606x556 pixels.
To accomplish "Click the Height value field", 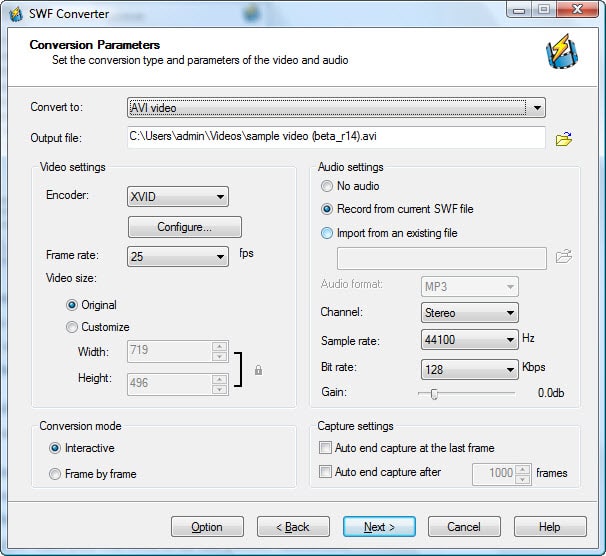I will pyautogui.click(x=169, y=384).
